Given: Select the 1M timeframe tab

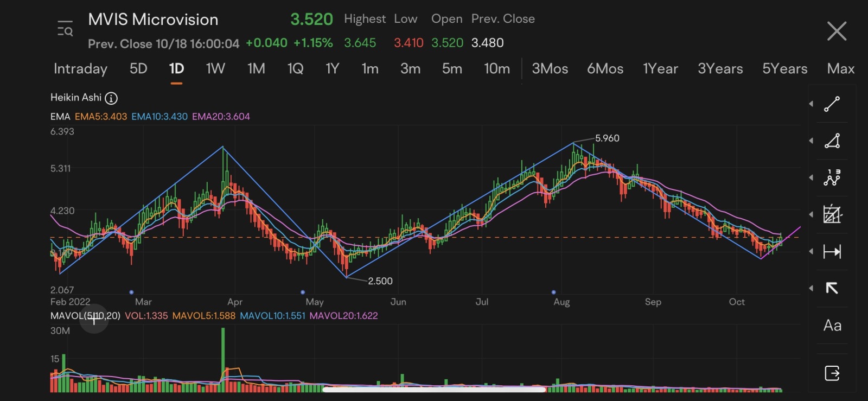Looking at the screenshot, I should point(256,68).
